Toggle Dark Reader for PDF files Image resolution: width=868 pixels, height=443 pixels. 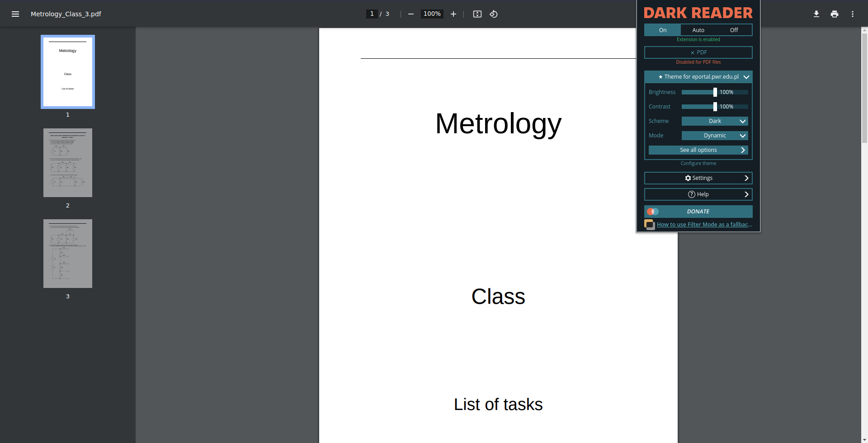(x=698, y=52)
